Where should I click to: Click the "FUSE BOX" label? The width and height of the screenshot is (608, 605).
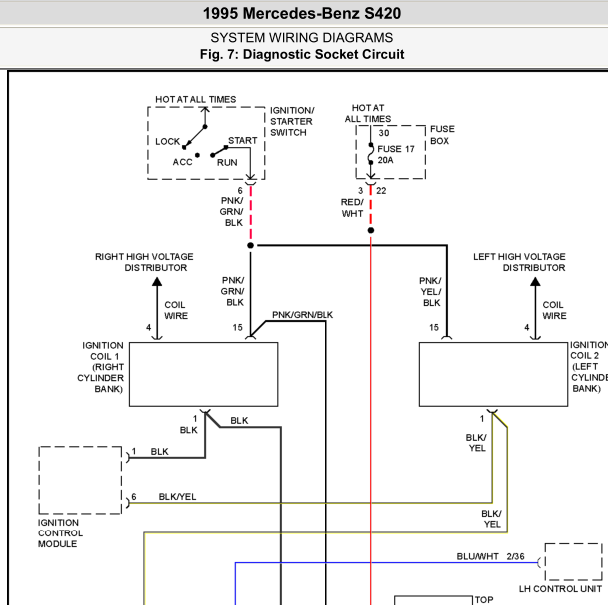[442, 135]
